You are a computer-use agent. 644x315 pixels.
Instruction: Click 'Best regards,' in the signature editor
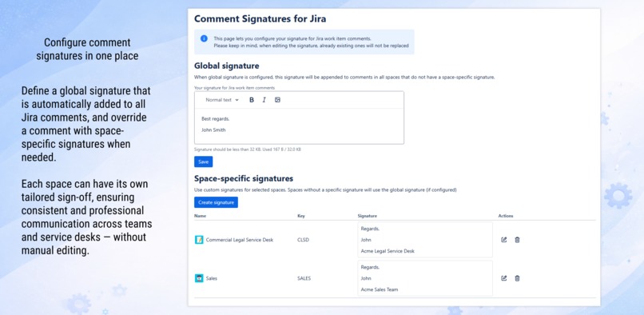pos(215,119)
